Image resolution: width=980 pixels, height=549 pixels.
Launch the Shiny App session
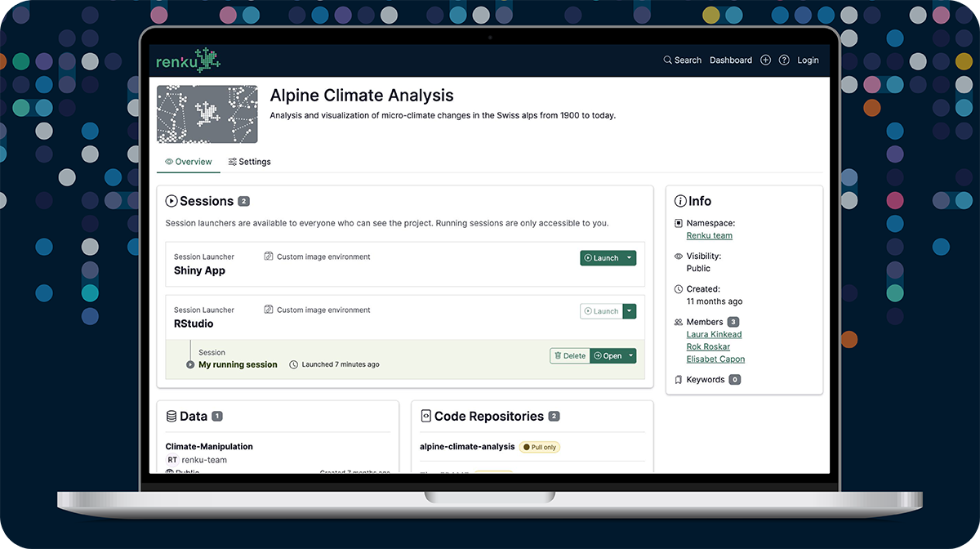click(601, 258)
